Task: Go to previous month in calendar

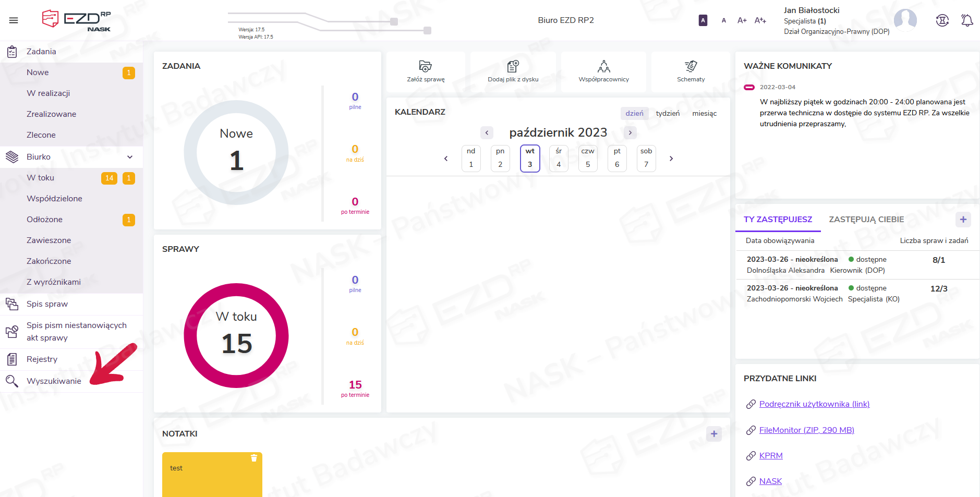Action: pyautogui.click(x=487, y=132)
